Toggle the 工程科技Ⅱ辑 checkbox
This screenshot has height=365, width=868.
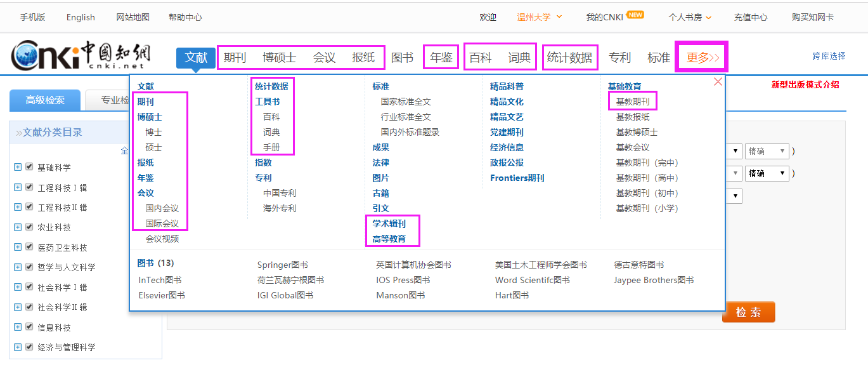[29, 207]
